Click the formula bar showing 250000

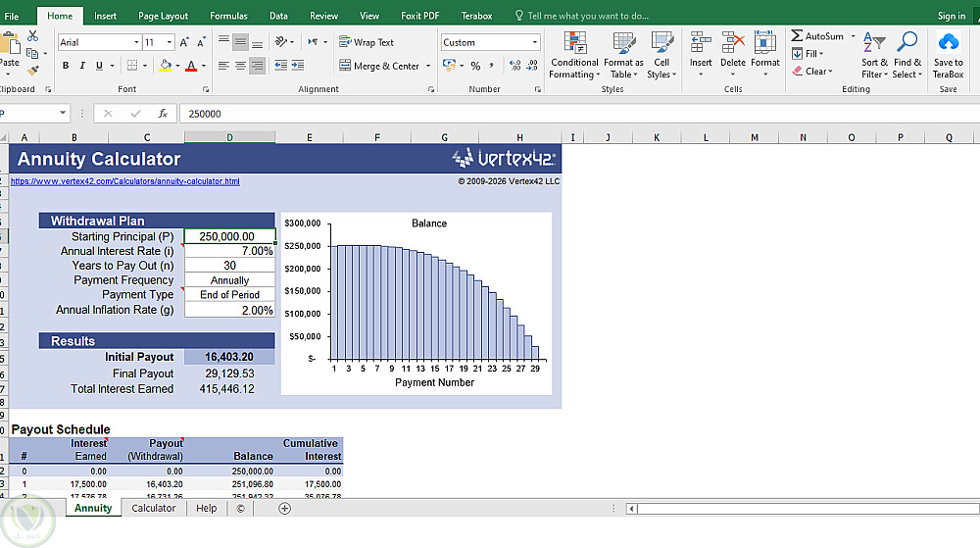pos(578,114)
